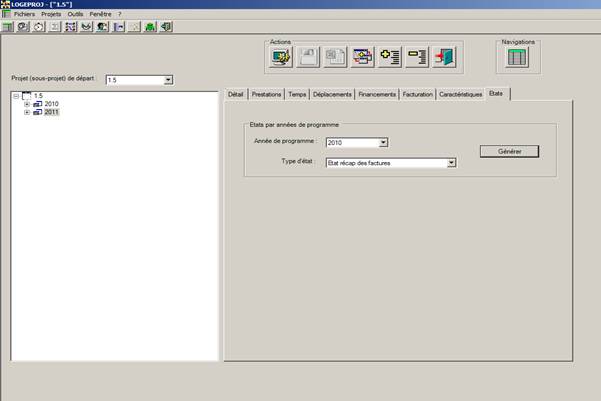Open the Fichiers menu
601x401 pixels.
[24, 15]
